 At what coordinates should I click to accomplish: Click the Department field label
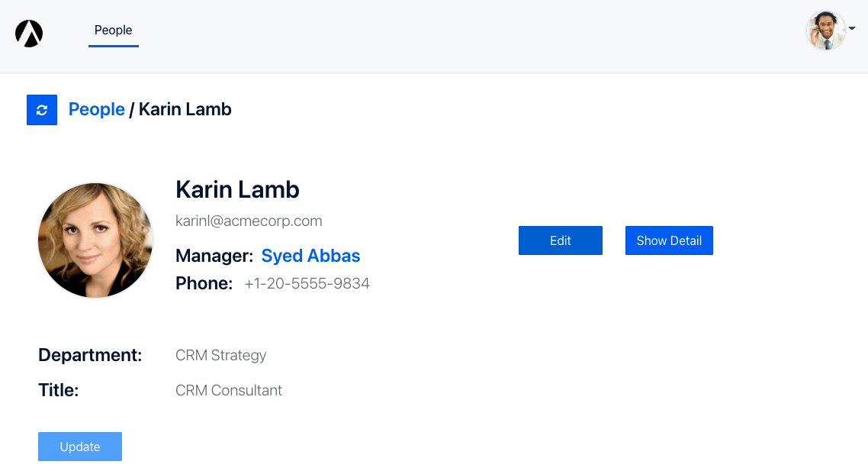point(90,355)
